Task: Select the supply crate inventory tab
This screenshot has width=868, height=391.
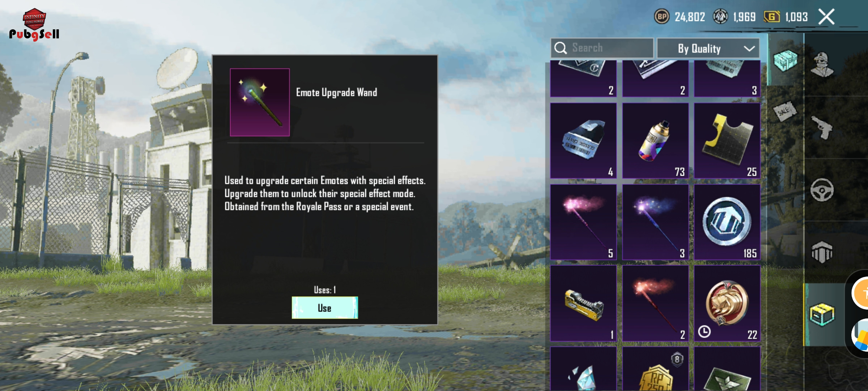Action: pyautogui.click(x=822, y=314)
